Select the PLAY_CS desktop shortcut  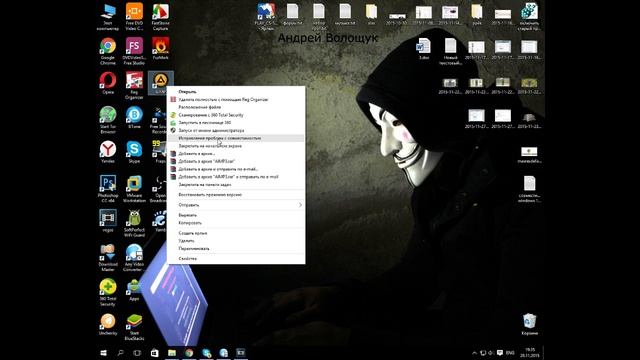tap(266, 17)
